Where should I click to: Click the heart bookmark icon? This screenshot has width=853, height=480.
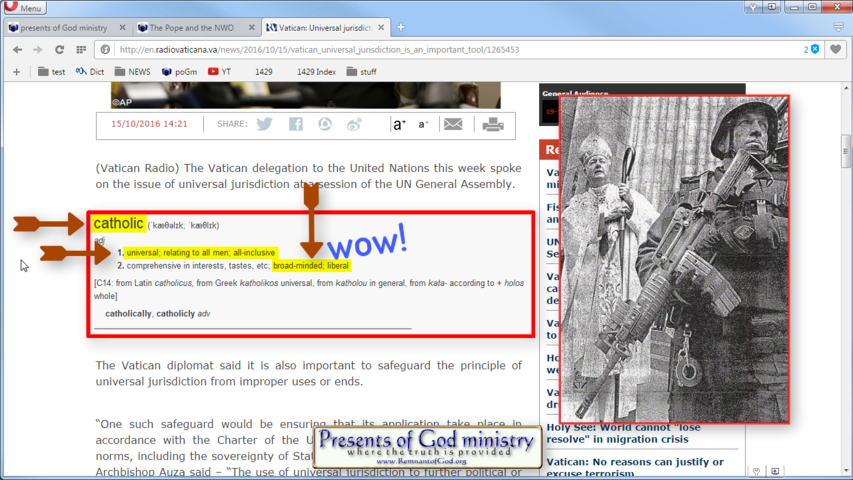835,49
